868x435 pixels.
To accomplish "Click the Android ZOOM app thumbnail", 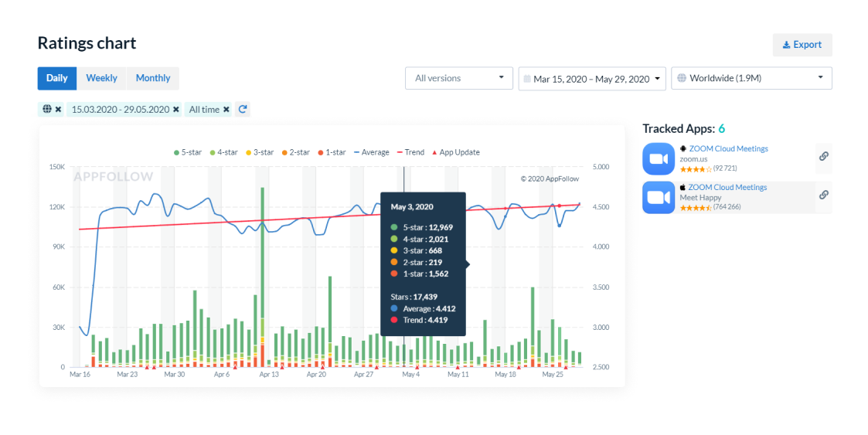I will (658, 159).
